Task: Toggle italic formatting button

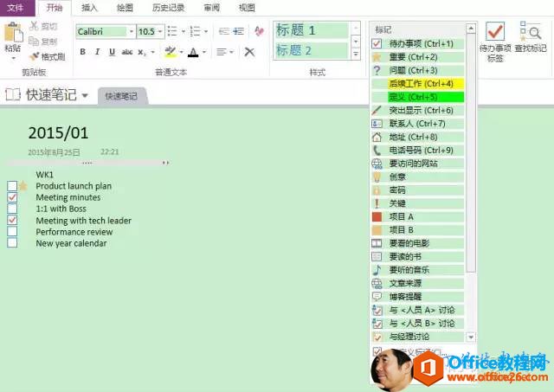Action: point(98,52)
